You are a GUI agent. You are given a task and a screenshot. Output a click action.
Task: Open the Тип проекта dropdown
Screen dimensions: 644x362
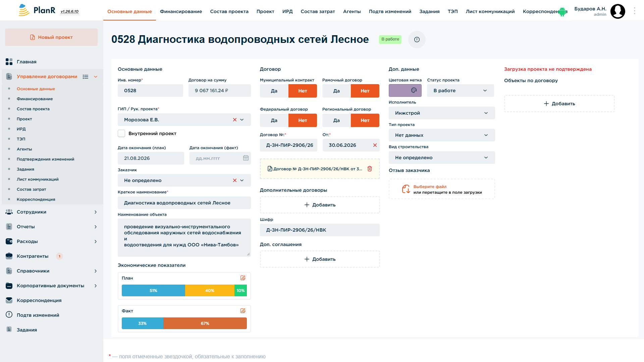coord(442,135)
